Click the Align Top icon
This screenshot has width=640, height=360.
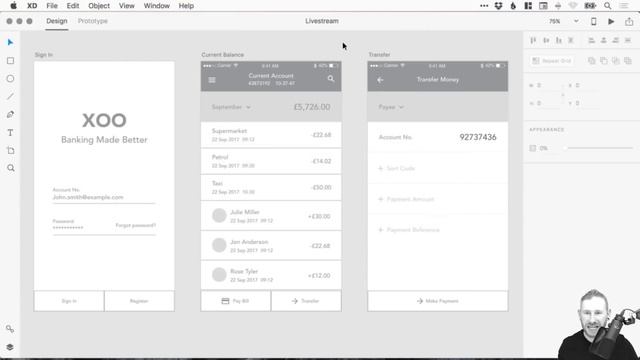tap(533, 40)
